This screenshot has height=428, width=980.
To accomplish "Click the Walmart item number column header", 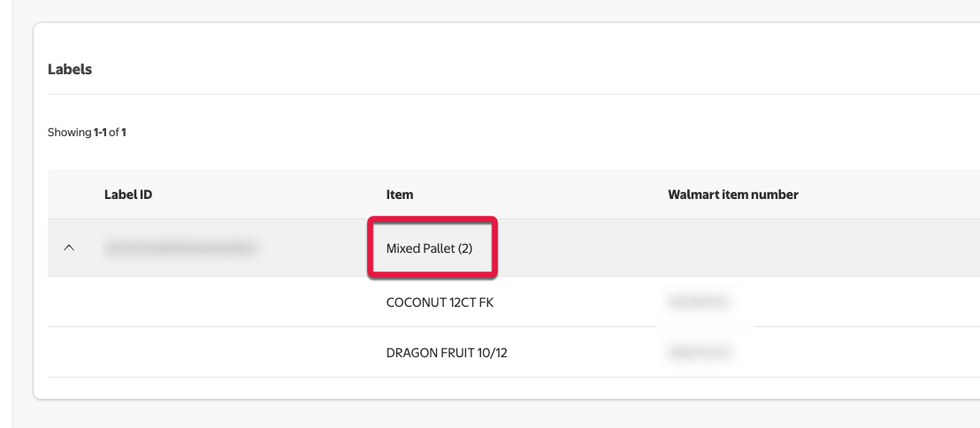I will tap(732, 195).
